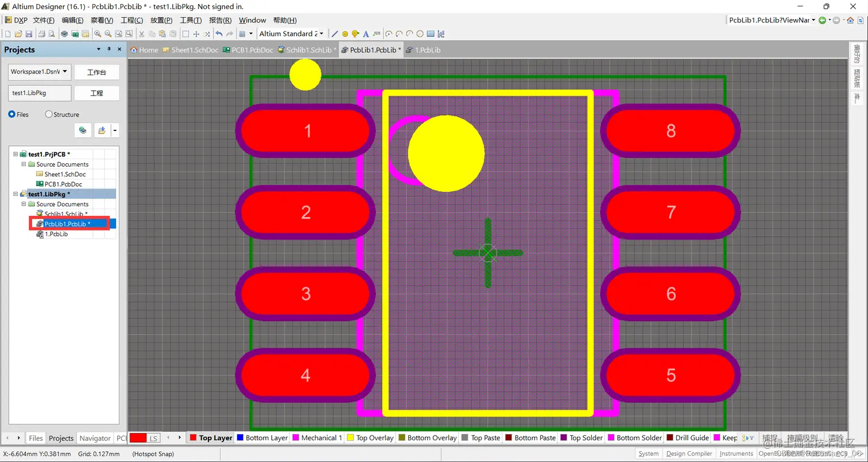This screenshot has width=868, height=462.
Task: Open print preview toolbar icon
Action: point(52,34)
